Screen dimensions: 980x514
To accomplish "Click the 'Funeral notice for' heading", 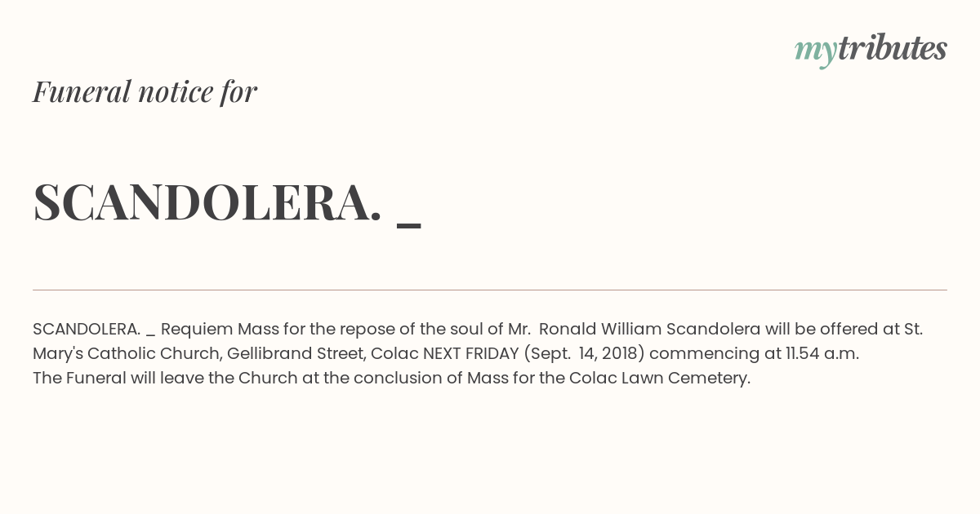I will 145,91.
